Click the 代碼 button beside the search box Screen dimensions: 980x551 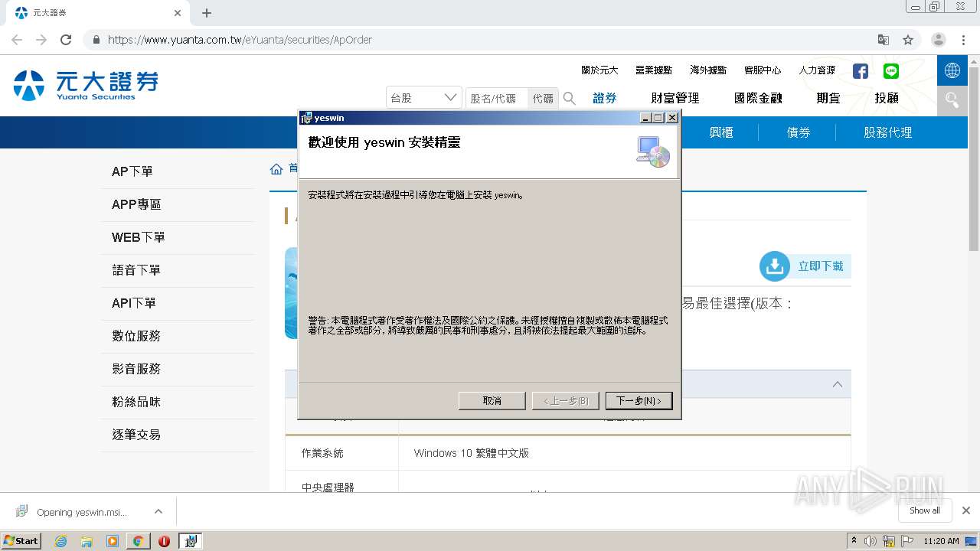pos(543,98)
